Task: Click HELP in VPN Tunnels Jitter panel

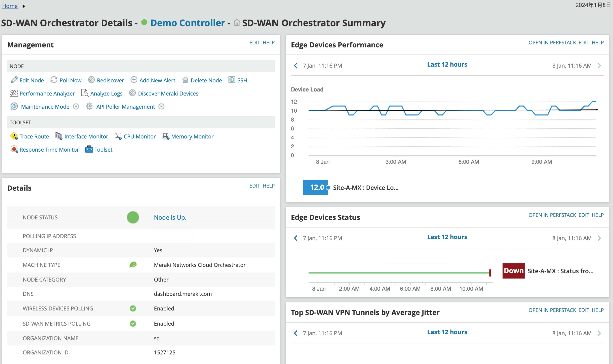Action: click(x=598, y=310)
